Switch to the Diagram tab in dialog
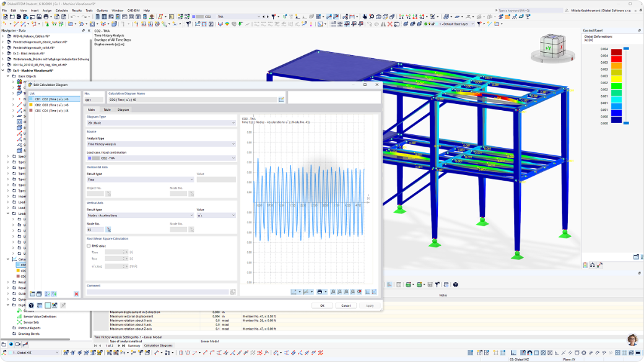644x362 pixels. tap(123, 110)
